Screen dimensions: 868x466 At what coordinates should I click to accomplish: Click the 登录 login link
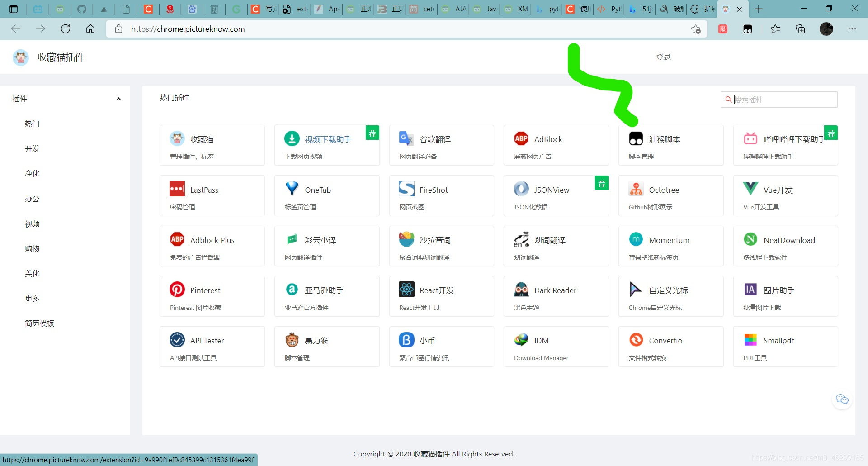[663, 57]
